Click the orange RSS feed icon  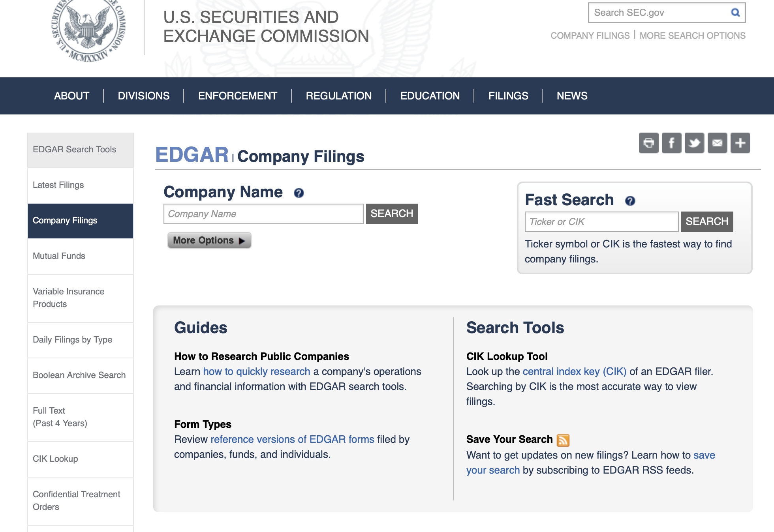563,440
